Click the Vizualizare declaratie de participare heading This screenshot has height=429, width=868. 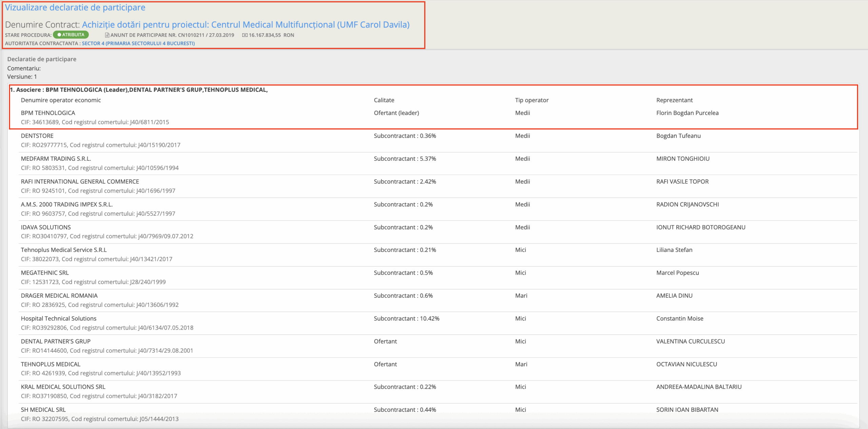(75, 7)
